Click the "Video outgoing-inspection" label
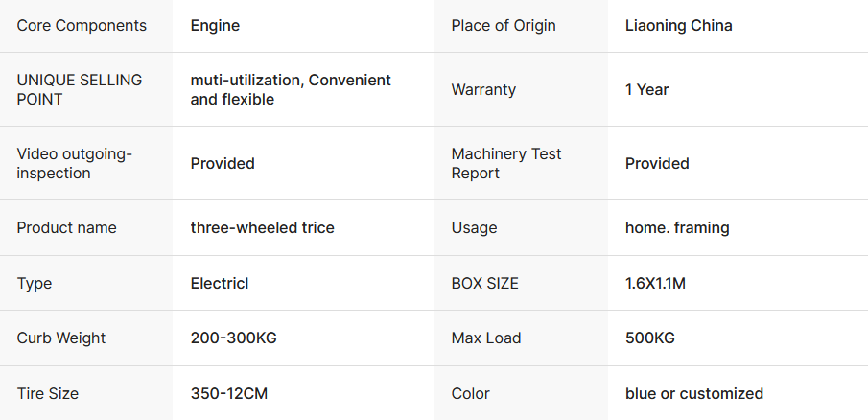 [74, 163]
